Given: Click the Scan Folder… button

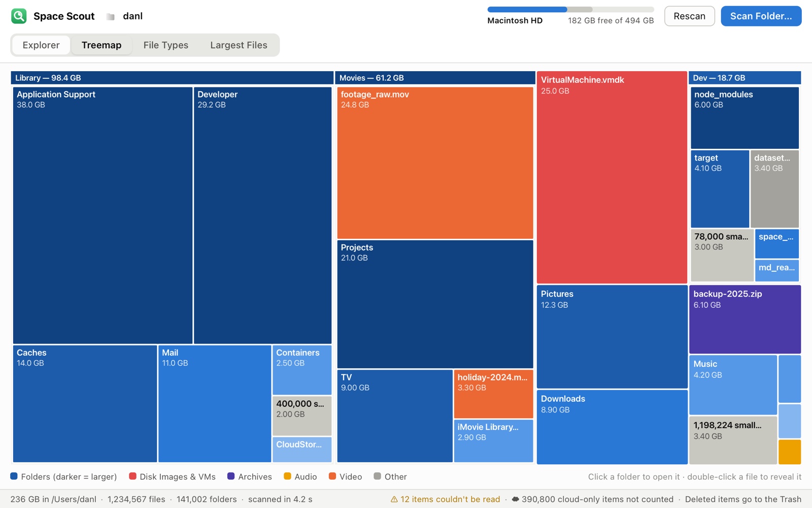Looking at the screenshot, I should coord(761,16).
